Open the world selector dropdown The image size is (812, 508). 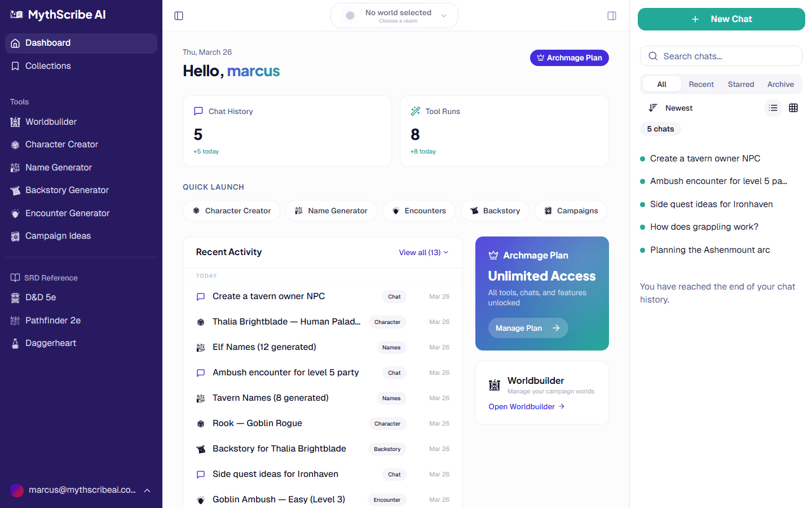point(394,15)
